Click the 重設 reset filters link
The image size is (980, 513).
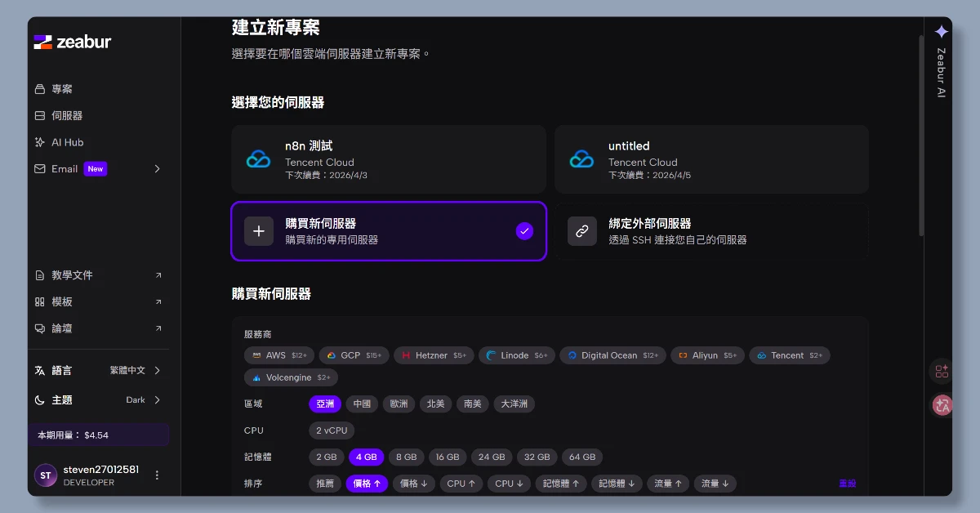click(847, 484)
